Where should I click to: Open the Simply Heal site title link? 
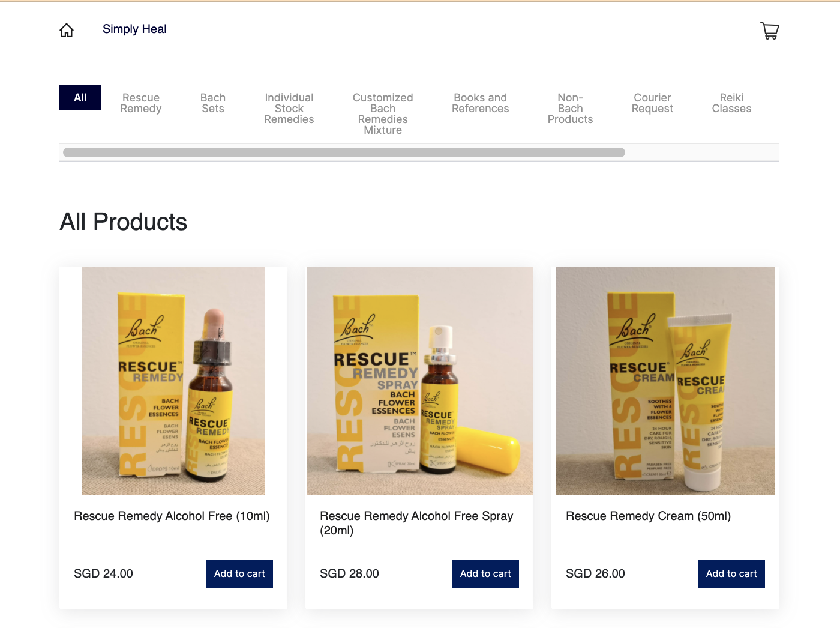click(x=134, y=29)
